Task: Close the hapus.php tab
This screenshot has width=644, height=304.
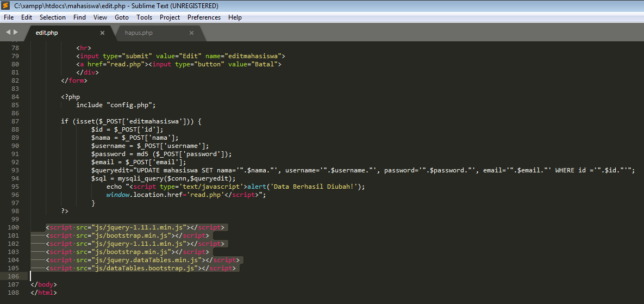Action: coord(191,33)
